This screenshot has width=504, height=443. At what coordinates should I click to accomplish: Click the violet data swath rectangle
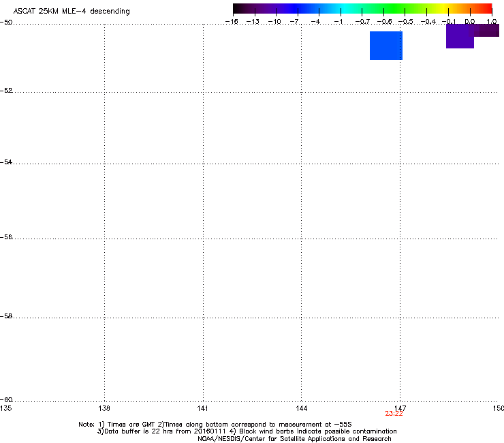click(460, 36)
